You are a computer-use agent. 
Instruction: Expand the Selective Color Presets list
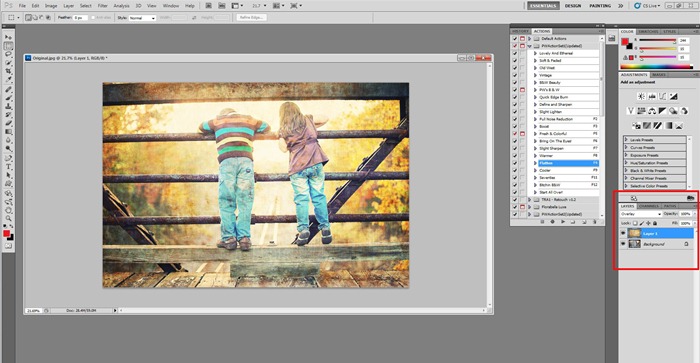click(x=626, y=186)
